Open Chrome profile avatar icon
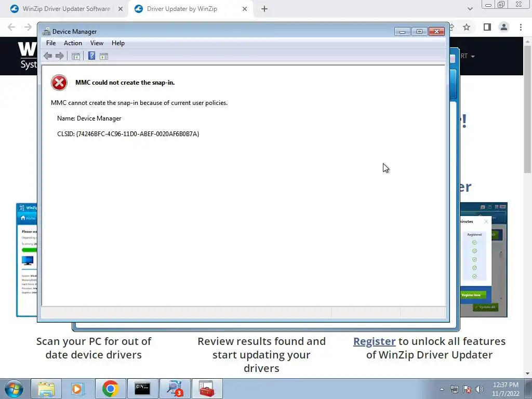Viewport: 532px width, 399px height. click(x=504, y=27)
